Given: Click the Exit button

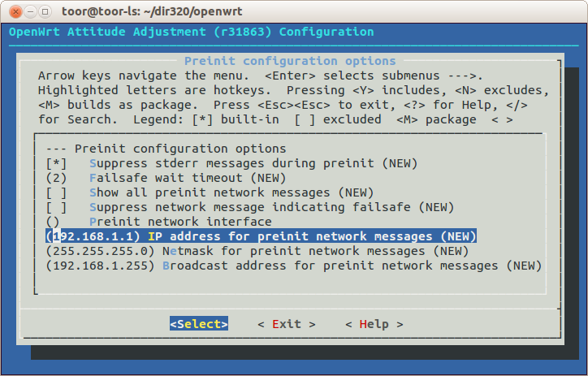Looking at the screenshot, I should click(x=287, y=324).
